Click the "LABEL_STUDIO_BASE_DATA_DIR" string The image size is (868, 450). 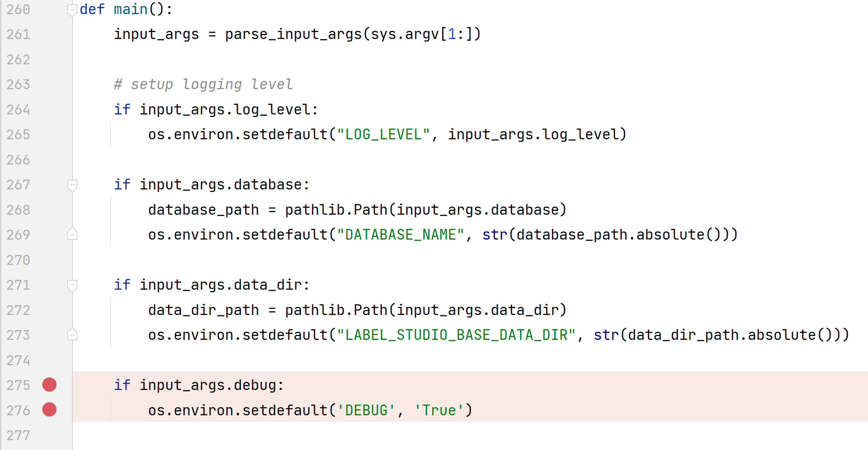point(456,335)
